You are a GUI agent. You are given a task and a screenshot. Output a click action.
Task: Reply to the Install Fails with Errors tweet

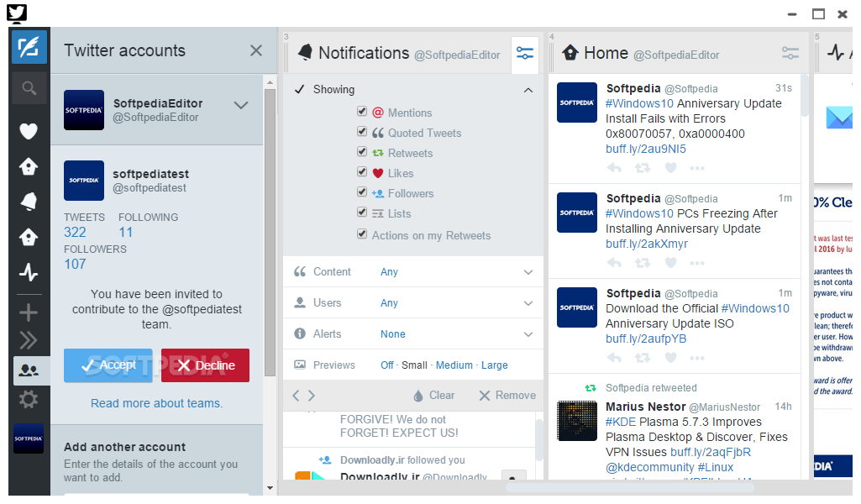614,168
